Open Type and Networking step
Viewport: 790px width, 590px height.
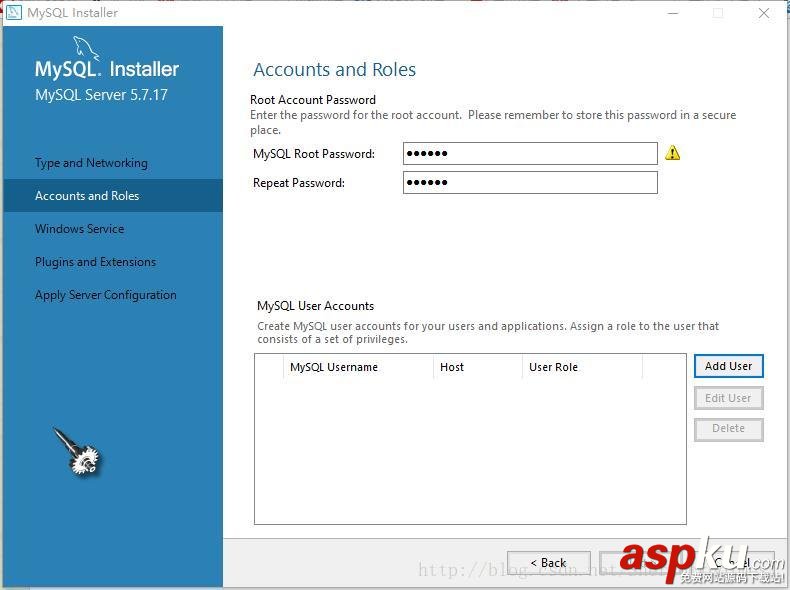pyautogui.click(x=91, y=163)
